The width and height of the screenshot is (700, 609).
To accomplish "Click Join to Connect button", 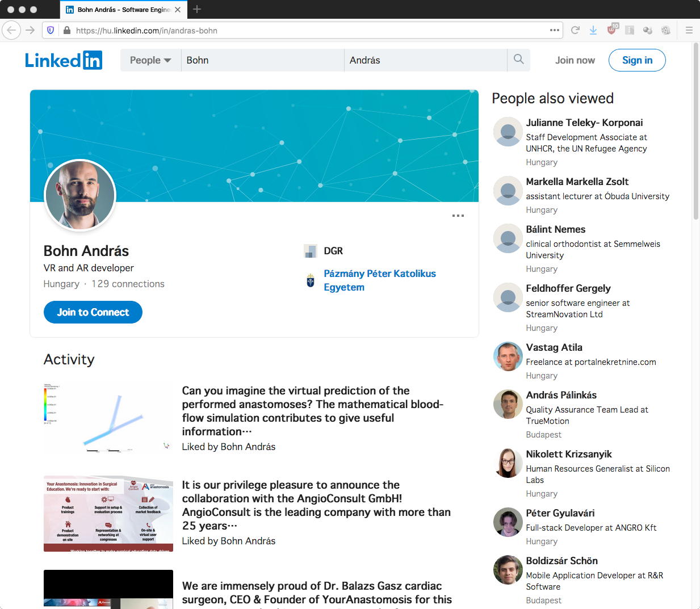I will tap(93, 312).
